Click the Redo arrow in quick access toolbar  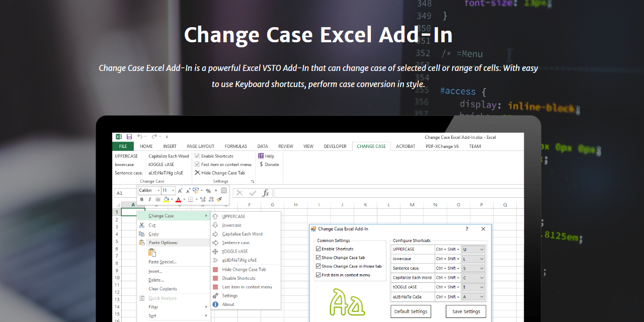(154, 136)
